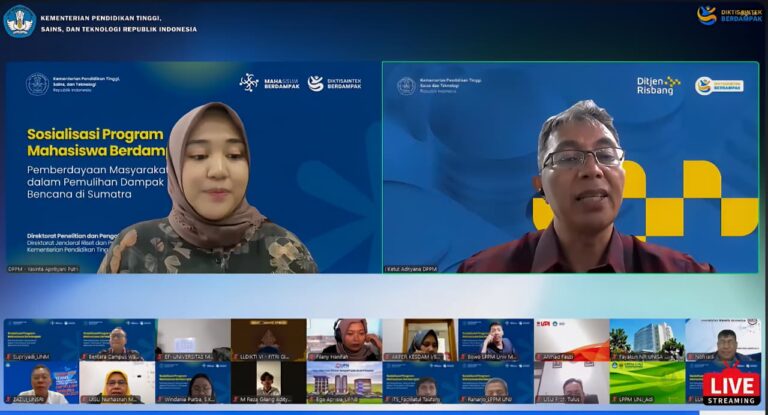Click the Diktisaintek Berdampak logo in header corner

click(x=729, y=15)
